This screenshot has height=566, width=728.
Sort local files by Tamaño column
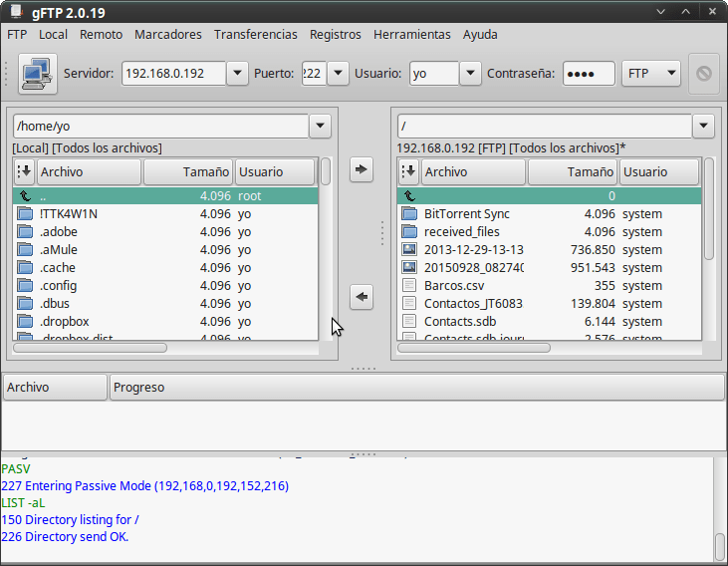(x=188, y=171)
